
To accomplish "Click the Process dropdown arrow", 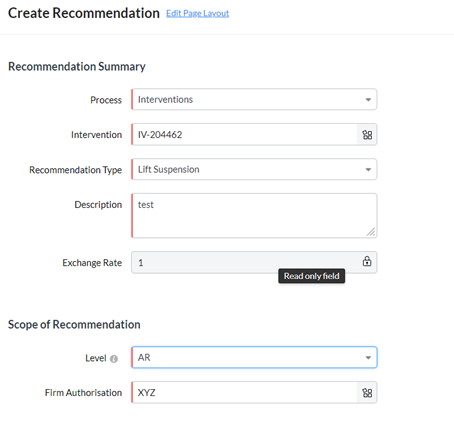I will [368, 100].
